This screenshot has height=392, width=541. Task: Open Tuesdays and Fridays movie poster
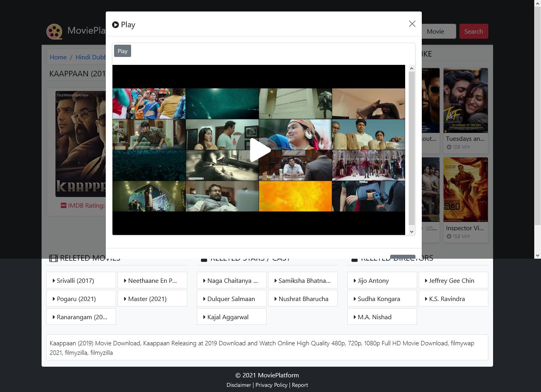[x=465, y=100]
